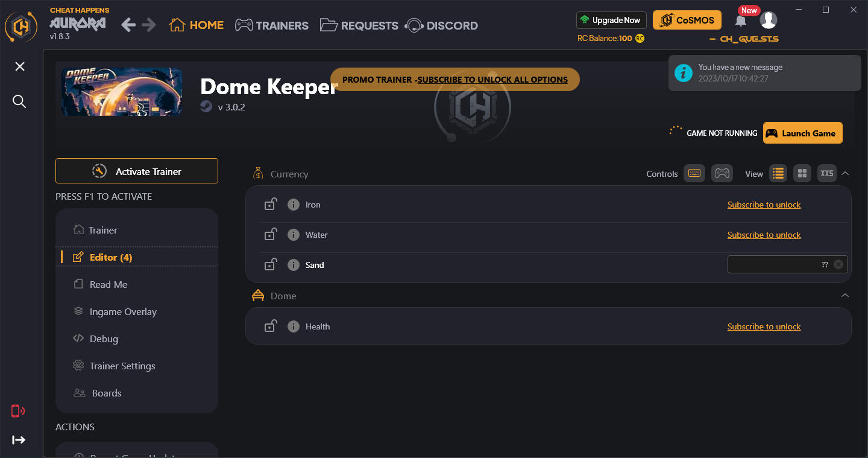Screen dimensions: 868x458
Task: Go back with the left arrow
Action: (x=128, y=25)
